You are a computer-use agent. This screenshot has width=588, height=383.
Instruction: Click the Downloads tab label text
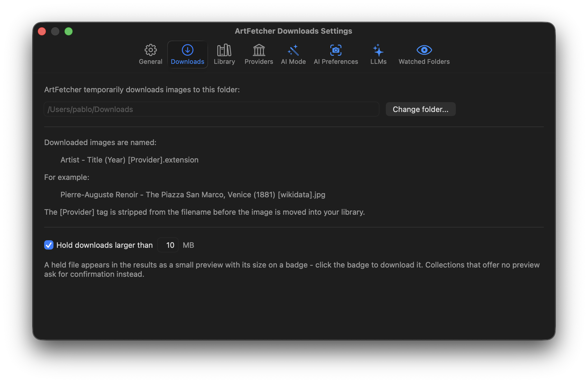pos(187,62)
